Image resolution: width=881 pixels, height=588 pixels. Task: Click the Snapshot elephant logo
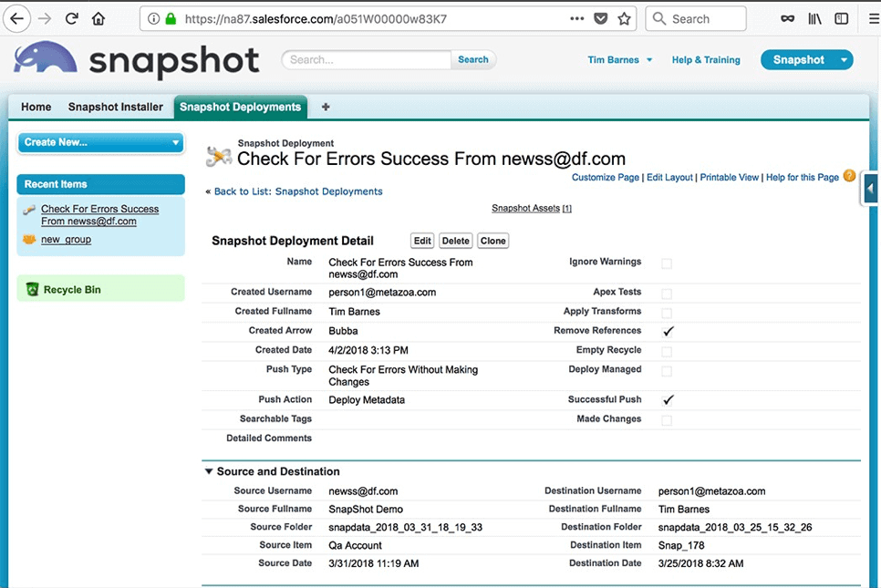(45, 57)
